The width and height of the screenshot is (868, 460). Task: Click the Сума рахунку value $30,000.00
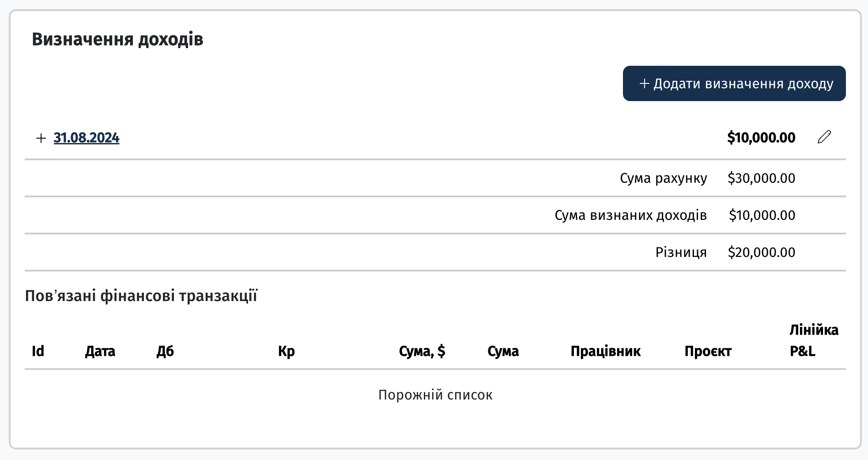[x=762, y=178]
